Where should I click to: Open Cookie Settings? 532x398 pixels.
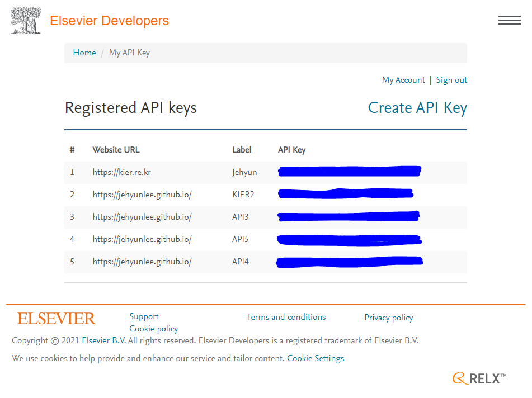pos(316,358)
